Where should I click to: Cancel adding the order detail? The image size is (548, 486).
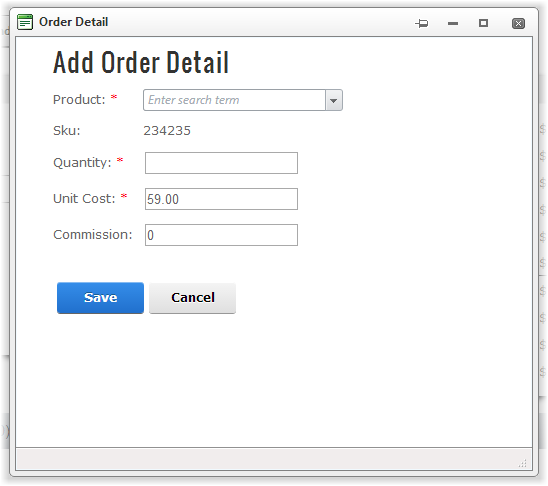click(x=193, y=298)
